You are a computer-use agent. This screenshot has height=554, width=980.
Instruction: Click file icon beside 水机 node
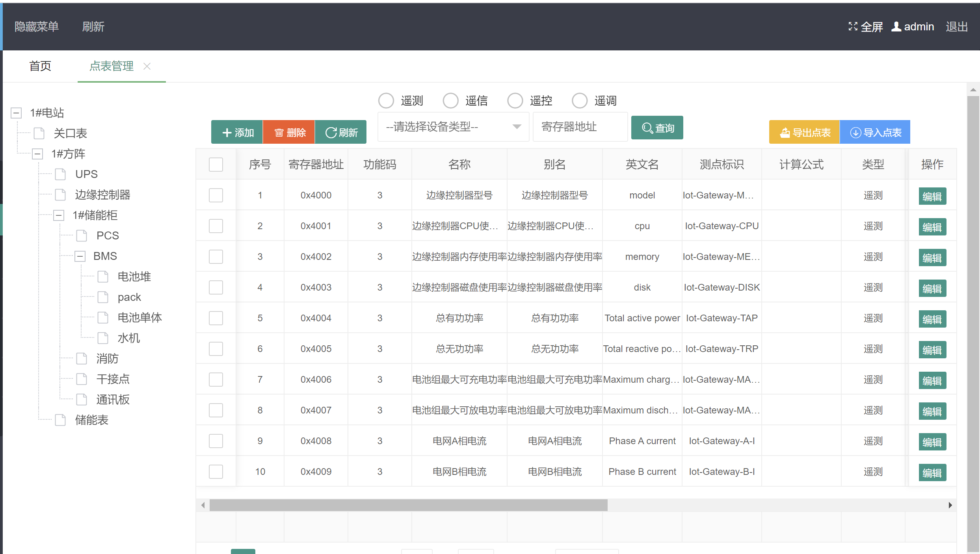tap(103, 338)
